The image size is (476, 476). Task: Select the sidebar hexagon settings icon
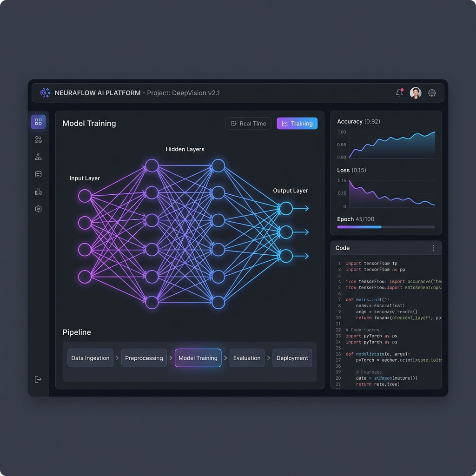point(38,209)
